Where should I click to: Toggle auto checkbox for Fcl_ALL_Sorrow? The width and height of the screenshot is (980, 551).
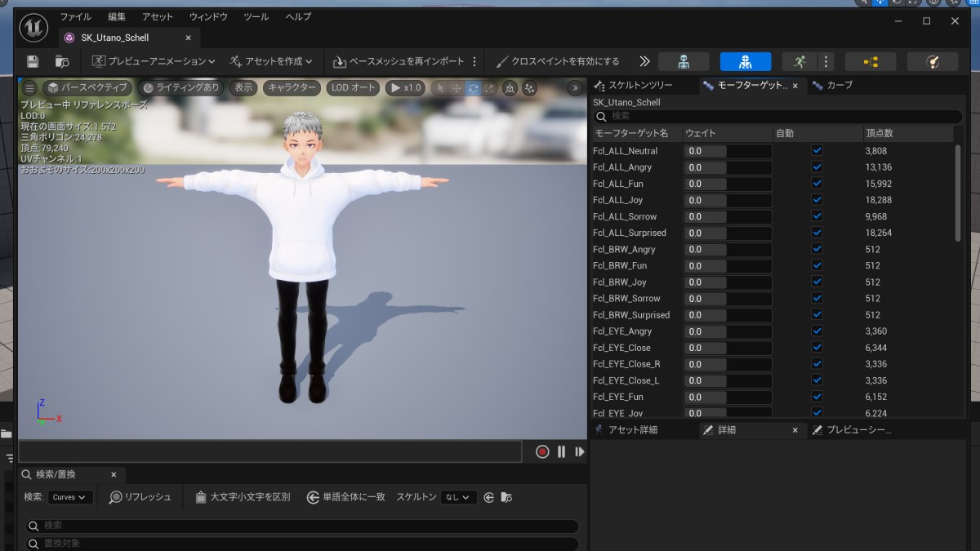[x=817, y=216]
